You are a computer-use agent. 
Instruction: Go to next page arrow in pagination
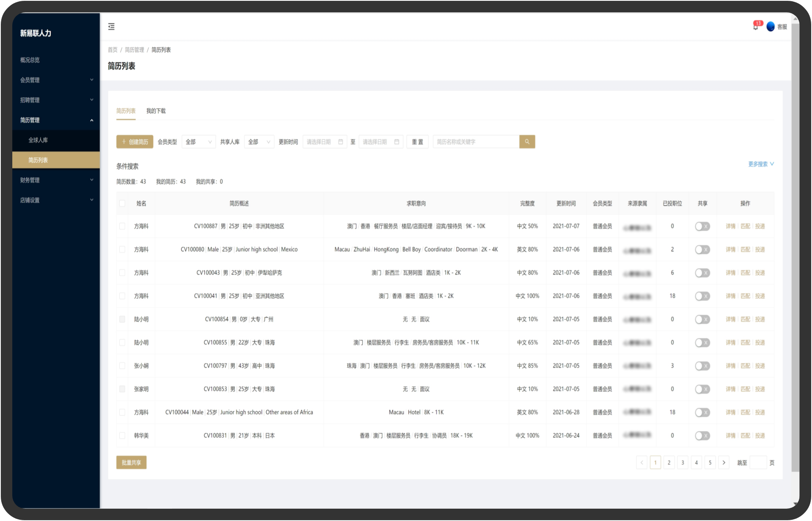coord(724,463)
